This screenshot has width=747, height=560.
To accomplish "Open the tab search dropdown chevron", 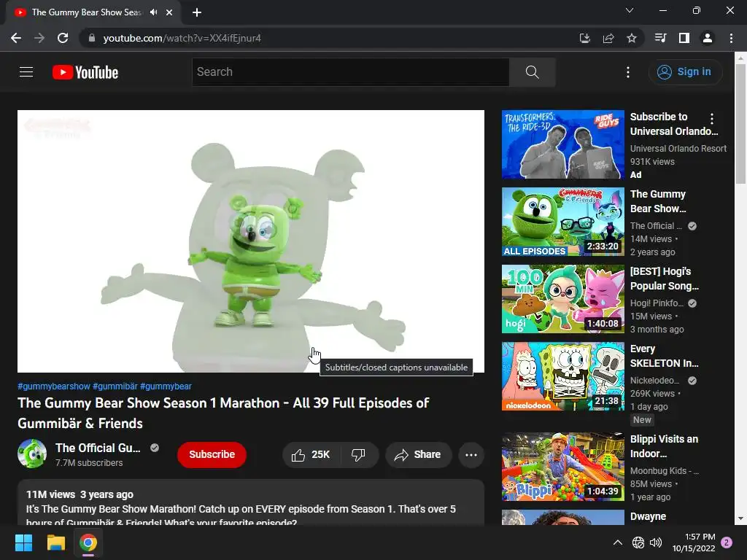I will (630, 10).
